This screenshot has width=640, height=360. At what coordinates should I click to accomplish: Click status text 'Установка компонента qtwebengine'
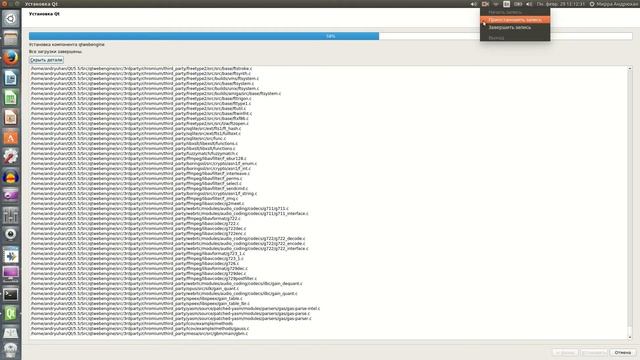tap(67, 44)
